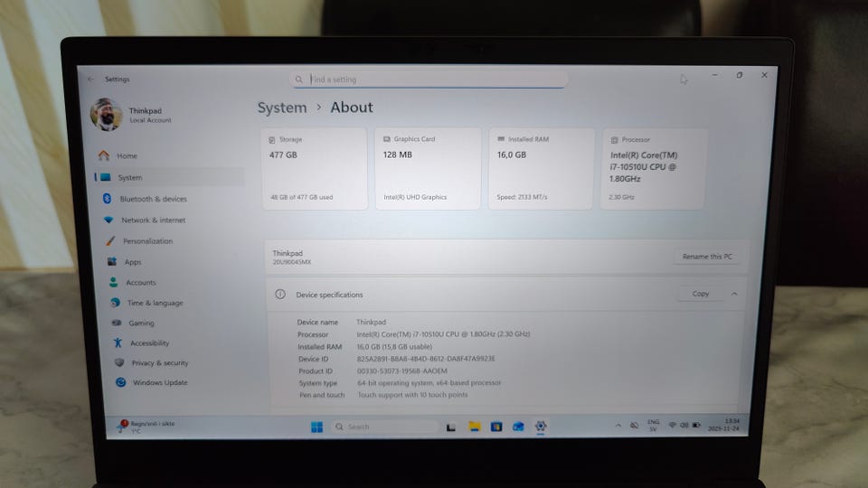This screenshot has height=488, width=868.
Task: Click the Privacy shield icon
Action: tap(119, 362)
